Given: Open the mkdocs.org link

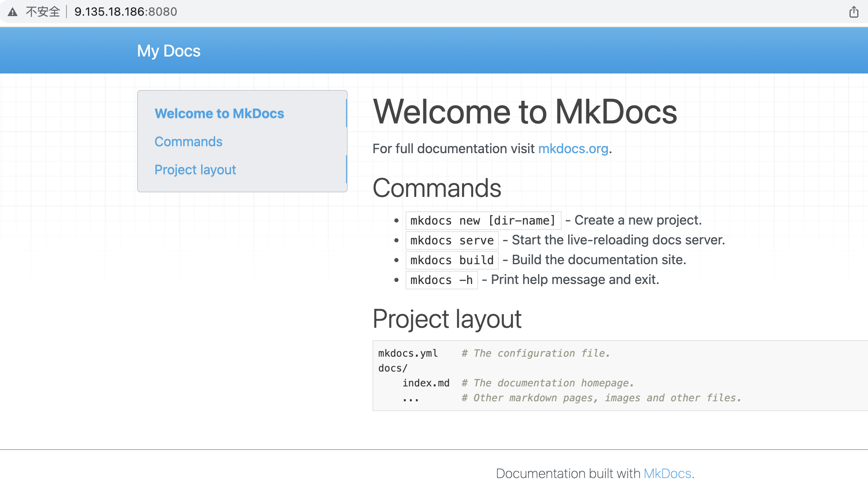Looking at the screenshot, I should (x=573, y=149).
